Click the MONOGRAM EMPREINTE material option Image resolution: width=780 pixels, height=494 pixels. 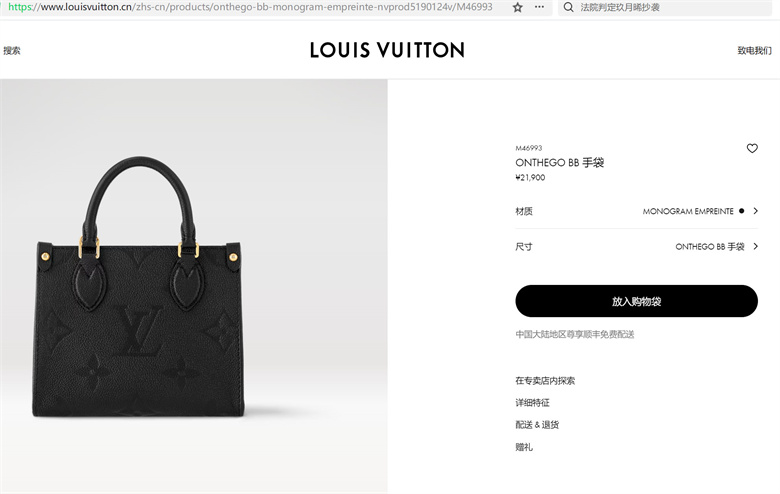688,211
